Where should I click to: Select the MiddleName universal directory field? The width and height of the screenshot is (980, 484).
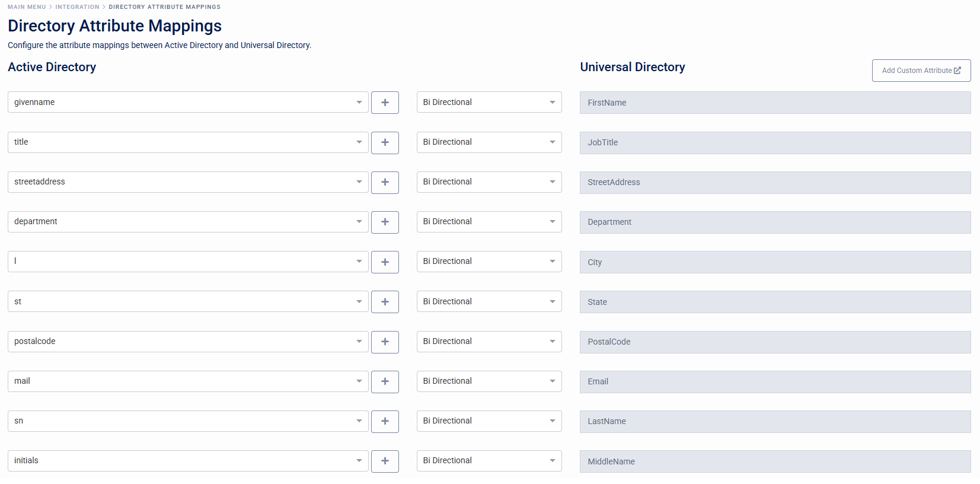pos(774,461)
